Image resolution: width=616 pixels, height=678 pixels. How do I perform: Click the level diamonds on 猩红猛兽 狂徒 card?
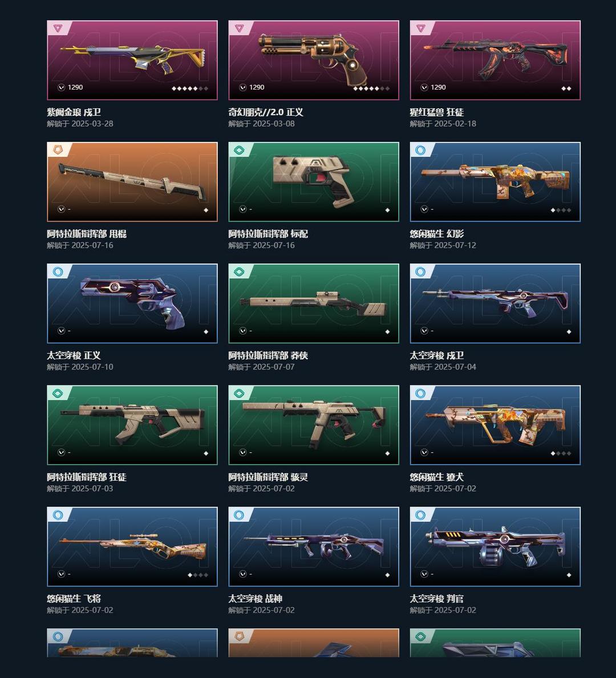pos(566,88)
